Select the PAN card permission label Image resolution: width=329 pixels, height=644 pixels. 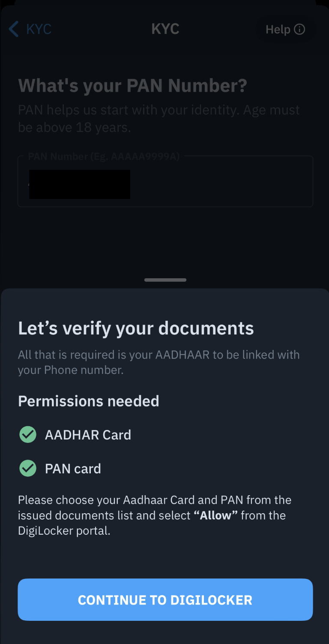point(73,469)
